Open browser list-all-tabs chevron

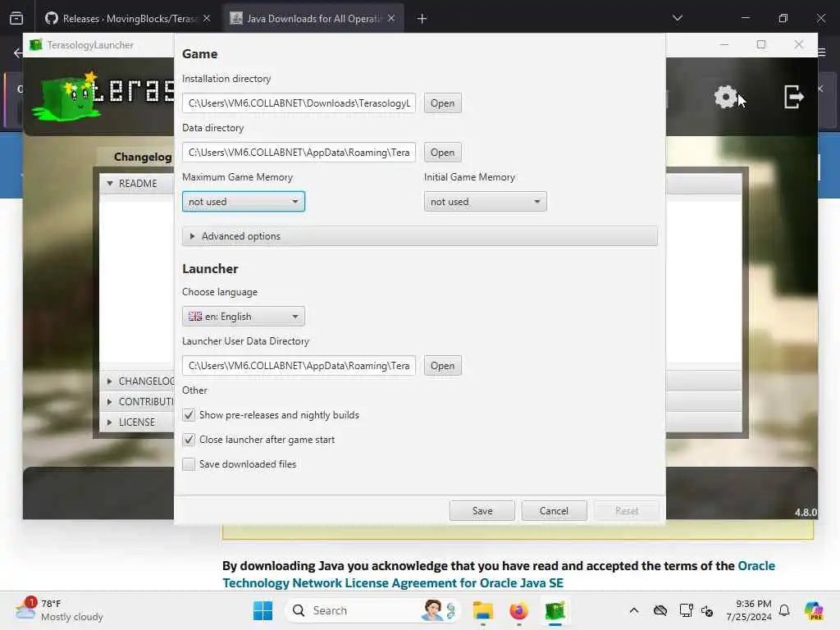pyautogui.click(x=678, y=19)
